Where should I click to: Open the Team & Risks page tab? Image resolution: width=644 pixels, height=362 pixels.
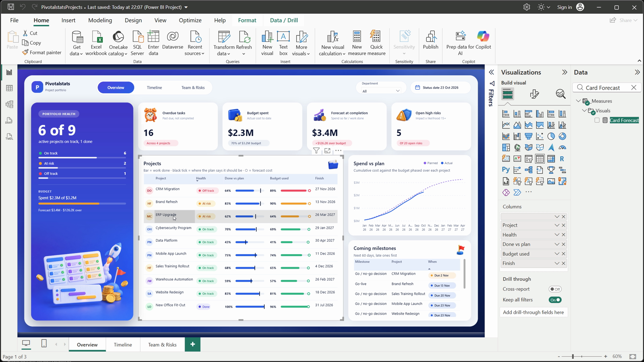[162, 345]
